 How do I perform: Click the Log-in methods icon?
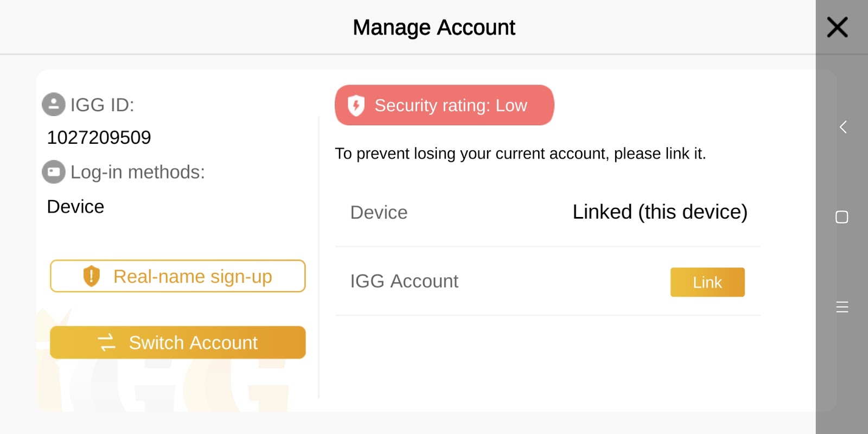click(x=54, y=172)
